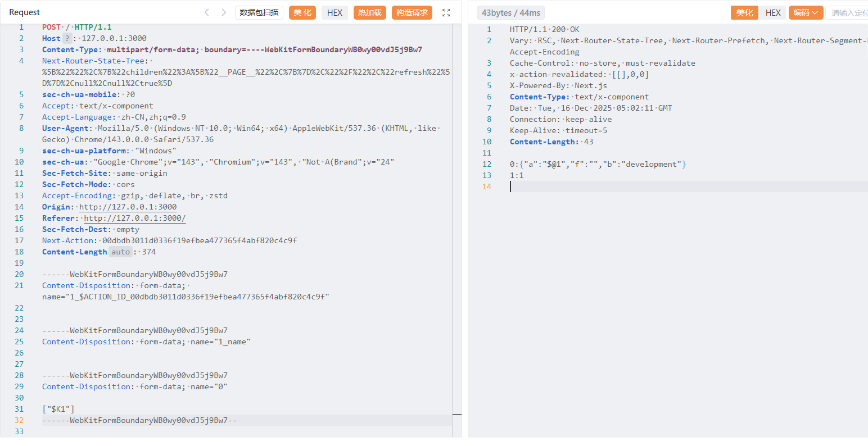The image size is (868, 446).
Task: Open the 编码 encoding dropdown
Action: coord(806,12)
